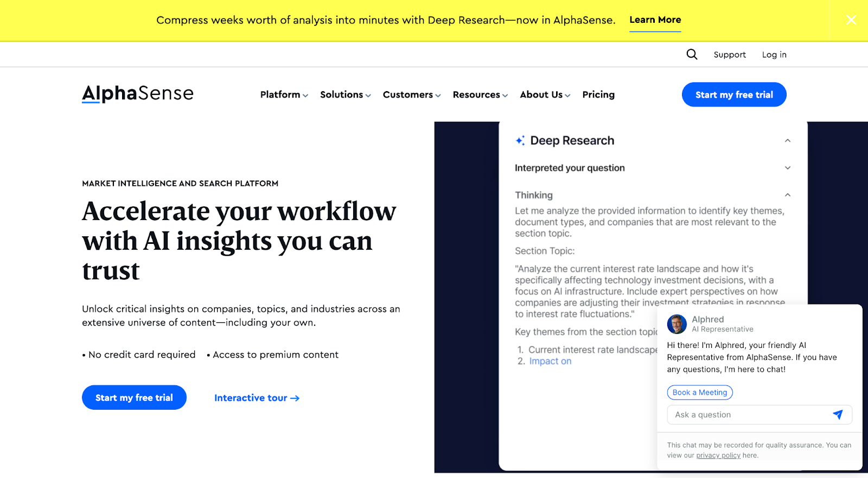The image size is (868, 478).
Task: Click the No credit card required text
Action: point(142,354)
